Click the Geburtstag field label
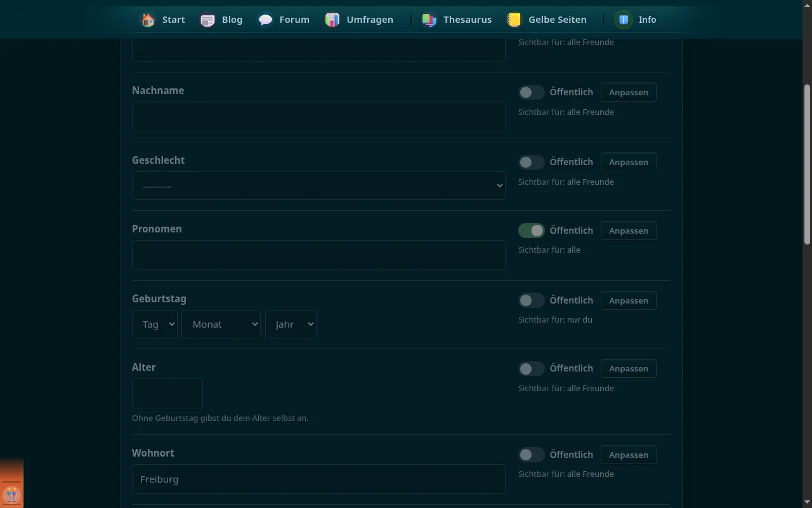This screenshot has width=812, height=508. pos(159,298)
